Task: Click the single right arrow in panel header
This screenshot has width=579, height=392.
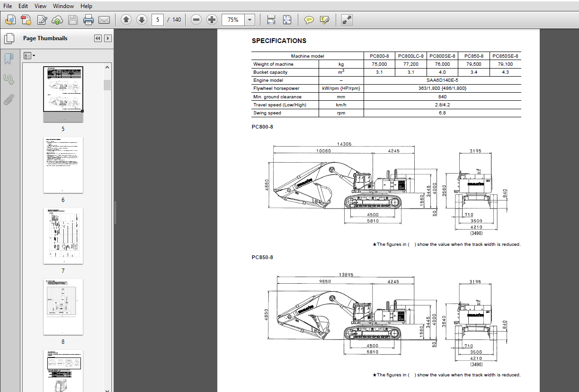Action: pos(108,38)
